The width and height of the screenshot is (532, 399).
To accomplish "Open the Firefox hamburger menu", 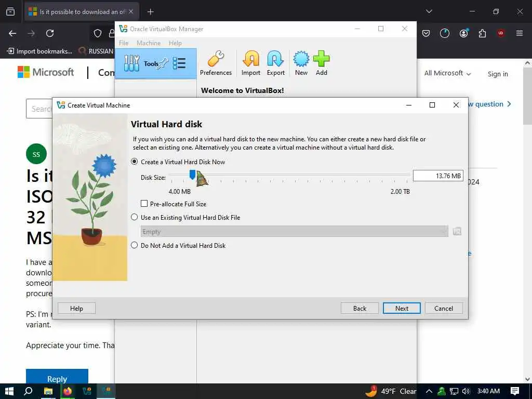I will click(x=520, y=33).
